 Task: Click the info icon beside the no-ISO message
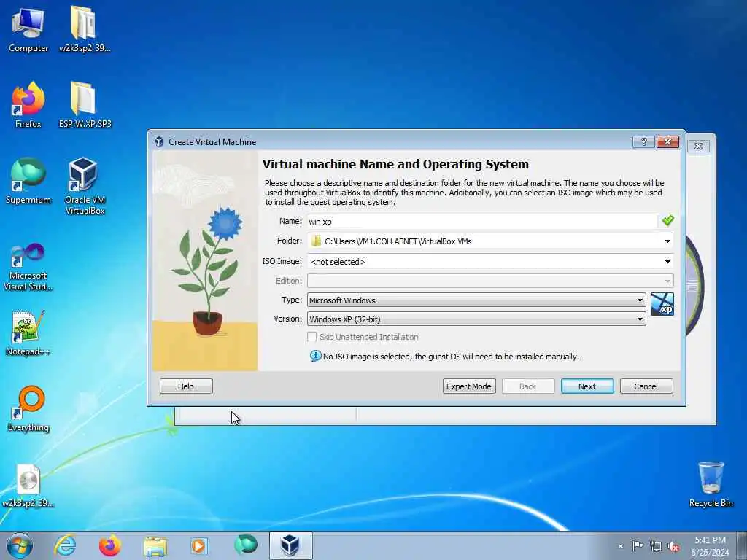[x=315, y=356]
